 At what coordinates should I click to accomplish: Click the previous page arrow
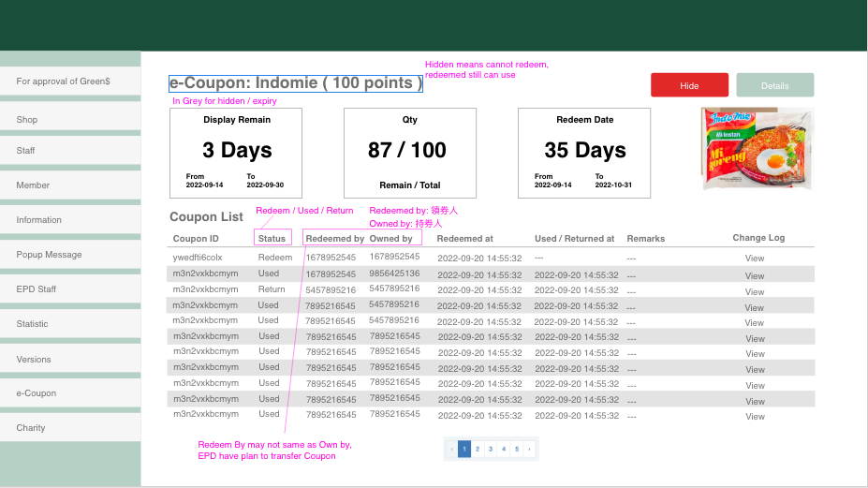(x=452, y=450)
